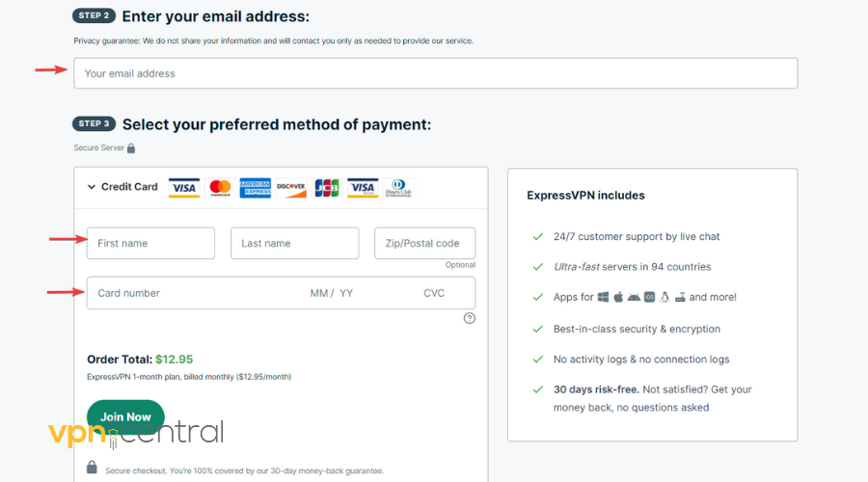Click the Android icon in the apps list

point(635,297)
